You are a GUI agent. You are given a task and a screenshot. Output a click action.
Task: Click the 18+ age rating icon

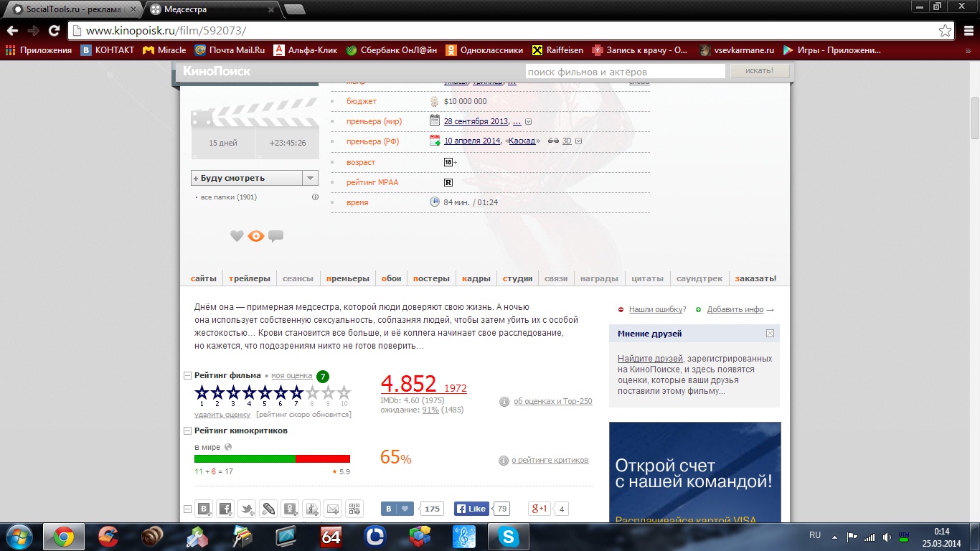pos(449,162)
